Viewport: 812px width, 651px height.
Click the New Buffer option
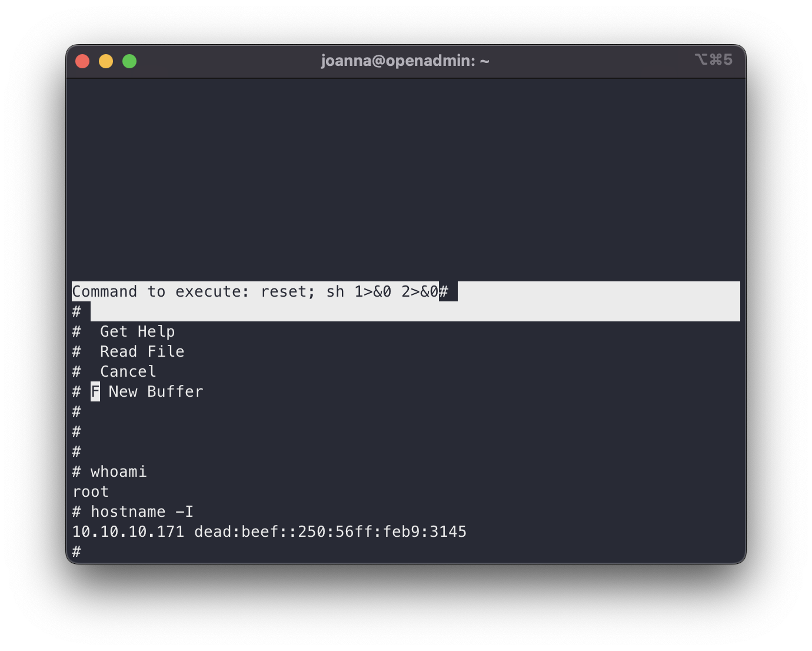pos(156,391)
